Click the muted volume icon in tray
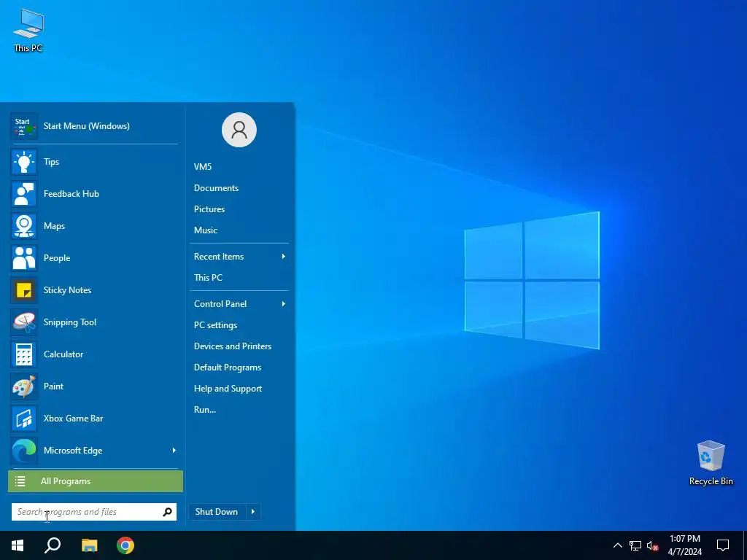747x560 pixels. coord(652,545)
